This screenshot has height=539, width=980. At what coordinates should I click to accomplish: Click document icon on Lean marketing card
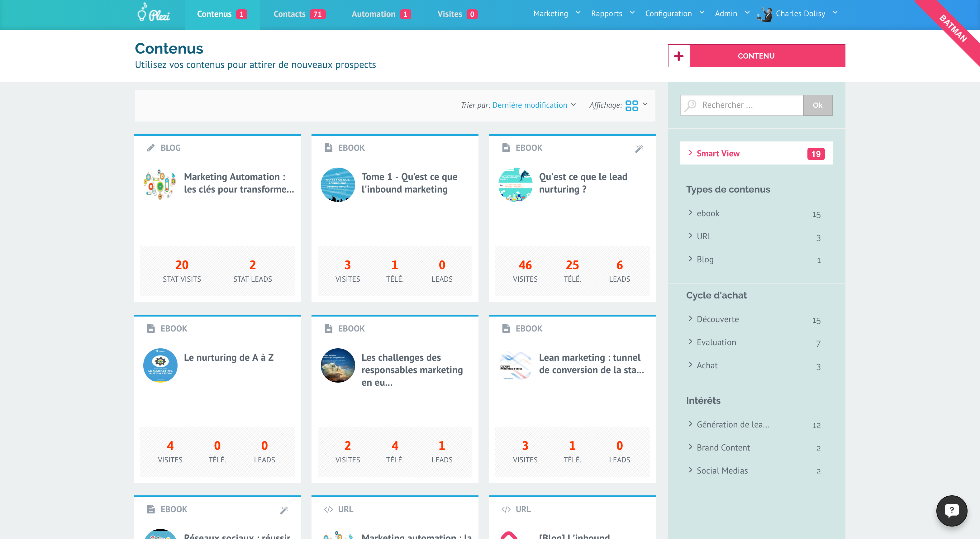pos(506,329)
